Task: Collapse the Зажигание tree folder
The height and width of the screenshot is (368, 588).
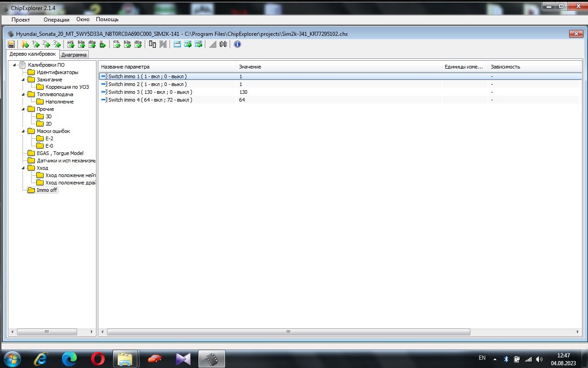Action: [x=23, y=80]
